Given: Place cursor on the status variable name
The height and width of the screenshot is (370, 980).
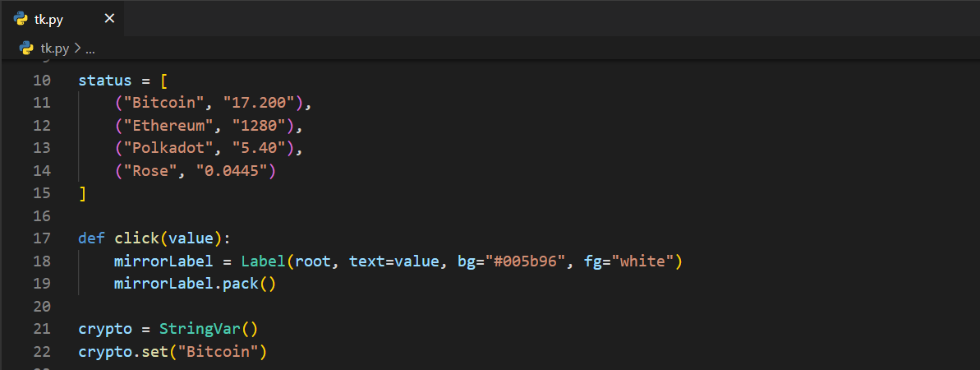Looking at the screenshot, I should (104, 81).
